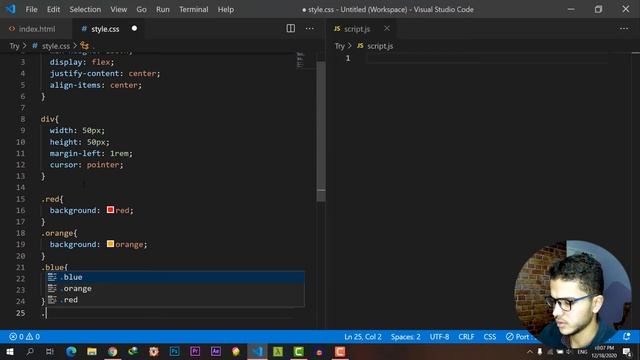Open Photoshop from the taskbar

(x=175, y=351)
